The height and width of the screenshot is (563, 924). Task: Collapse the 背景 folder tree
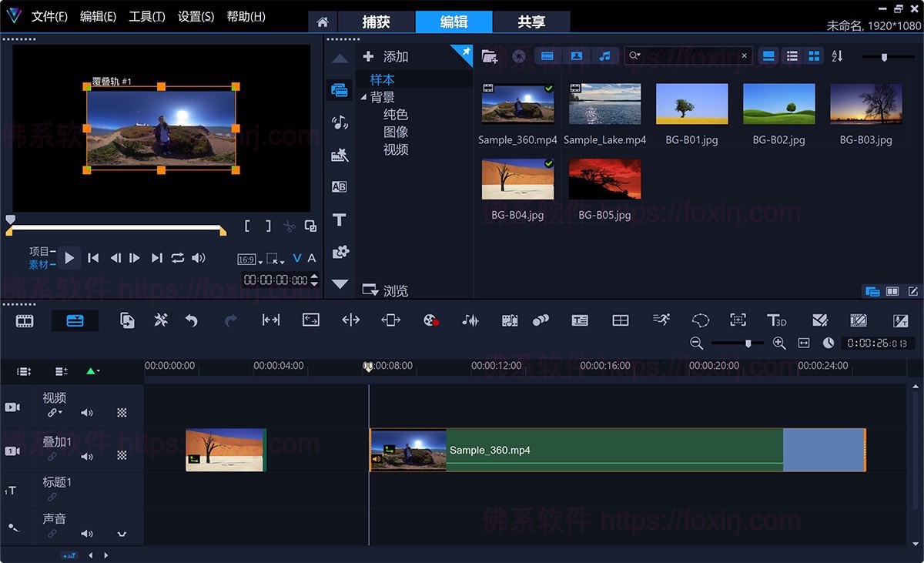coord(364,97)
